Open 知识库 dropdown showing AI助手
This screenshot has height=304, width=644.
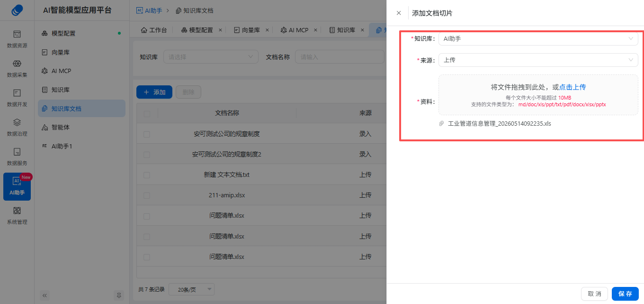538,39
